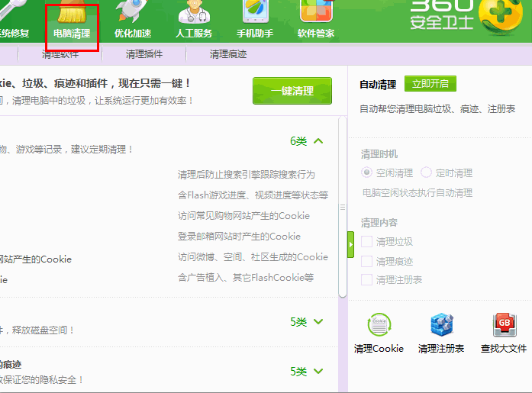Tick the 清理痕迹 checkbox
532x393 pixels.
tap(367, 261)
